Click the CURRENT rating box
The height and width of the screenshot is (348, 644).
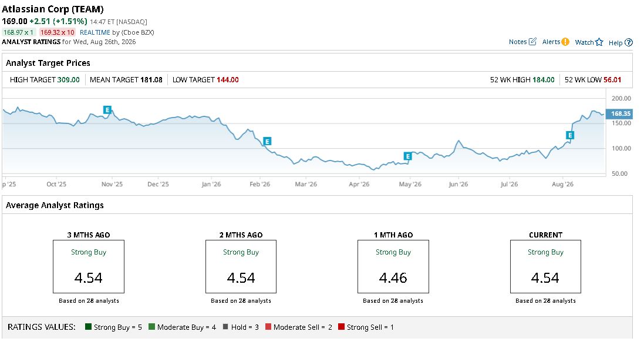pos(545,266)
